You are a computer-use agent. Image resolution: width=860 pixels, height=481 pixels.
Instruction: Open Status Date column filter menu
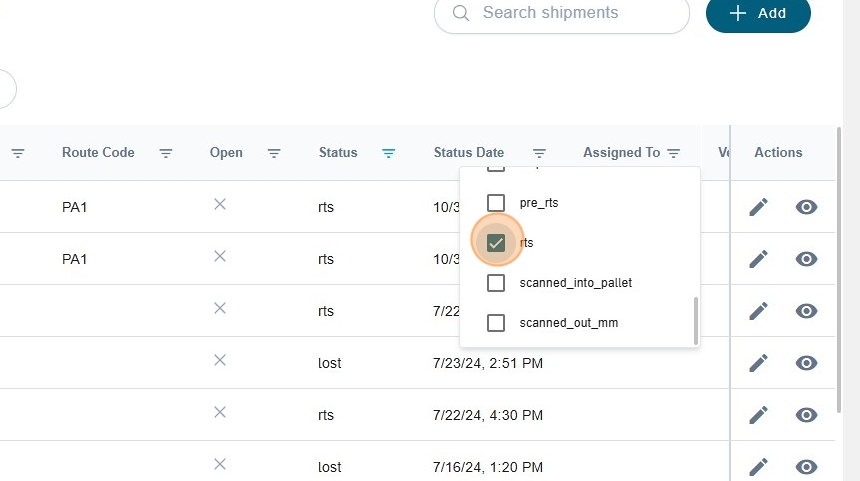(x=539, y=153)
